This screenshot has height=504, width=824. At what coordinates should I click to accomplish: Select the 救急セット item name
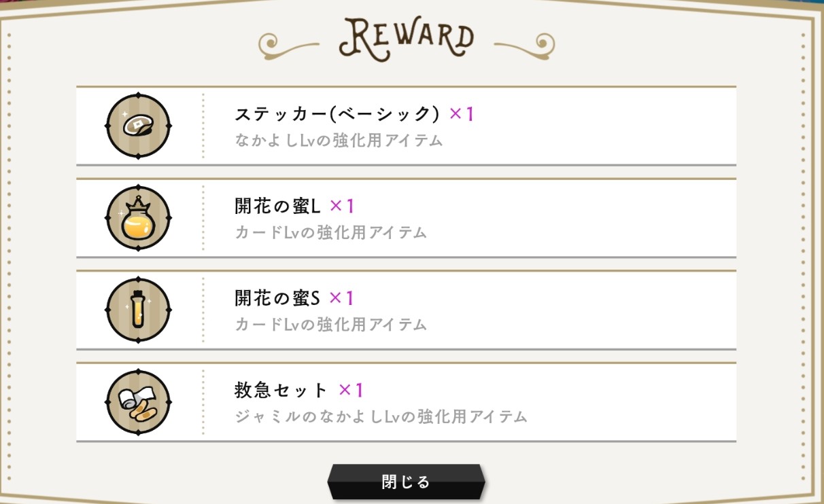(x=281, y=391)
